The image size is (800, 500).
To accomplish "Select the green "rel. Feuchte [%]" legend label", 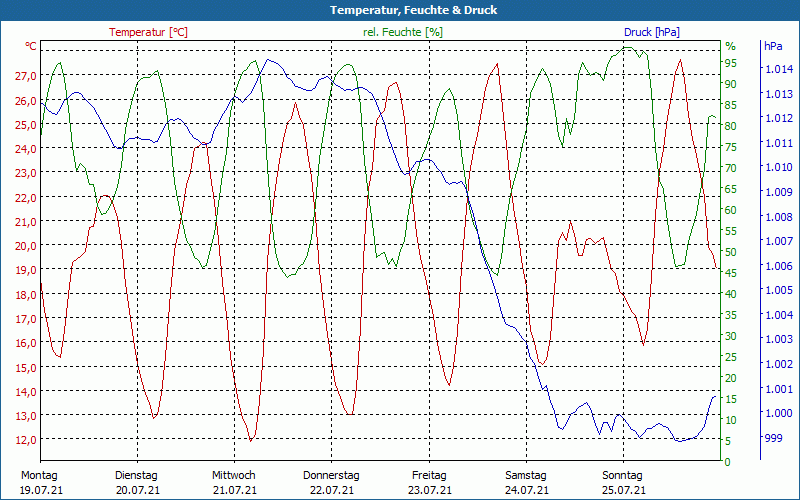I will [403, 32].
